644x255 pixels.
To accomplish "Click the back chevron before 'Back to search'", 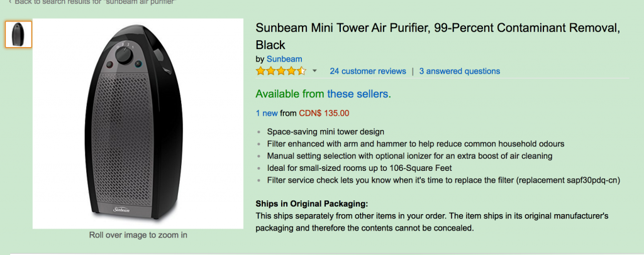I will click(10, 2).
